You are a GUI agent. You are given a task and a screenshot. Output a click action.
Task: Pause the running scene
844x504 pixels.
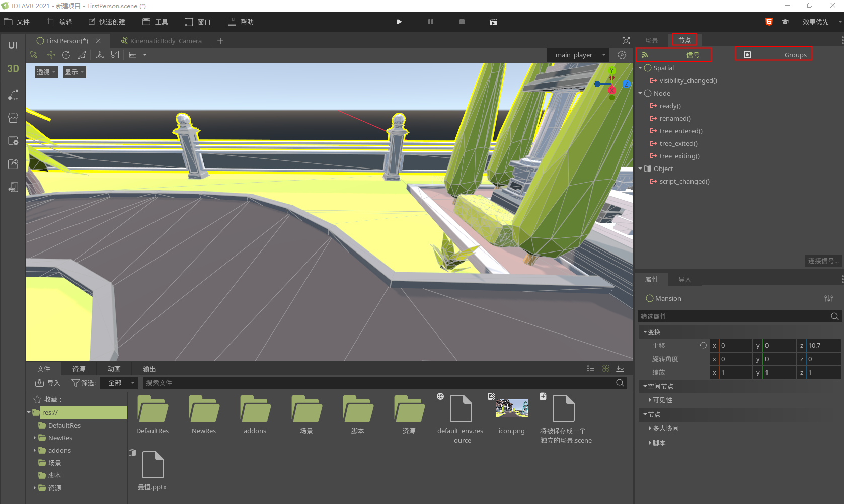pos(431,22)
